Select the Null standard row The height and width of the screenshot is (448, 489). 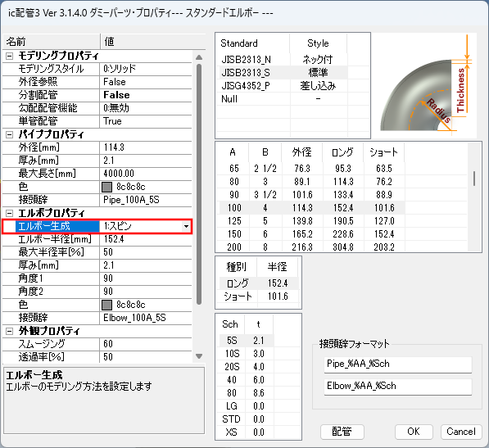[283, 98]
